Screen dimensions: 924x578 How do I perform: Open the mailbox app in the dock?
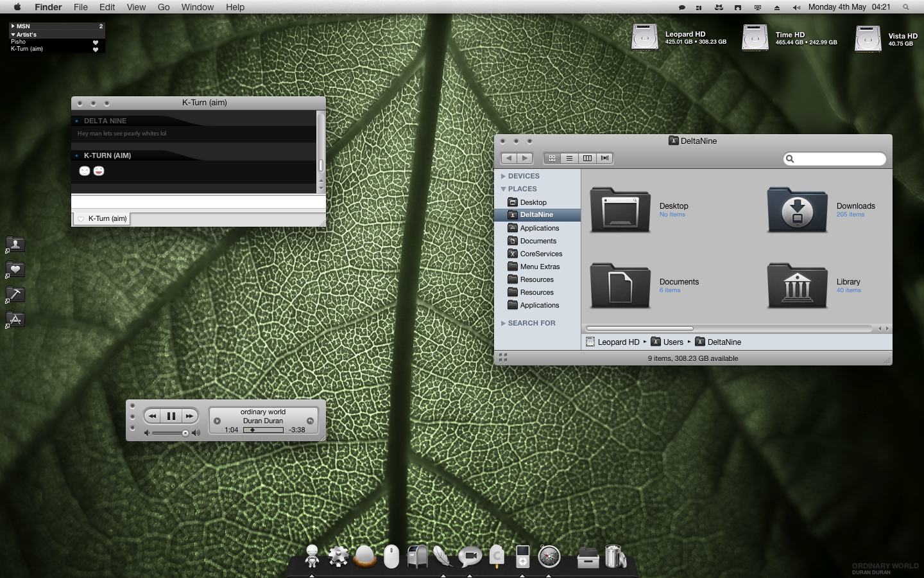(x=418, y=556)
